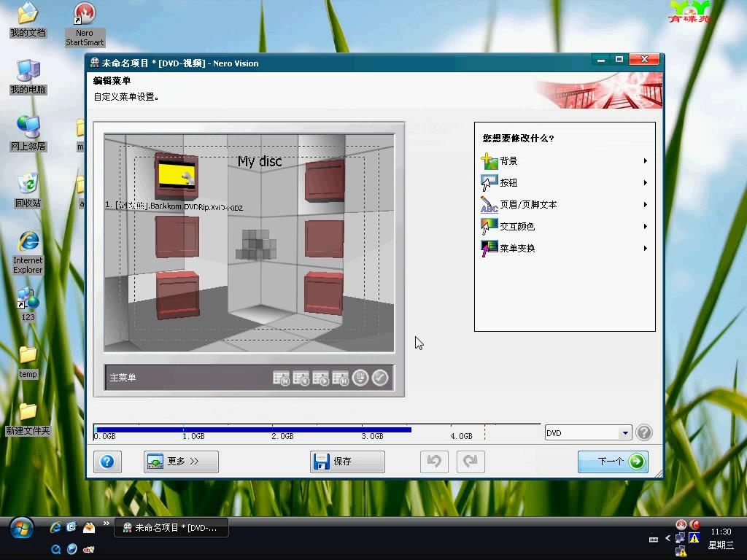This screenshot has width=747, height=560.
Task: Open the 新建文件夹 folder on desktop
Action: tap(28, 419)
